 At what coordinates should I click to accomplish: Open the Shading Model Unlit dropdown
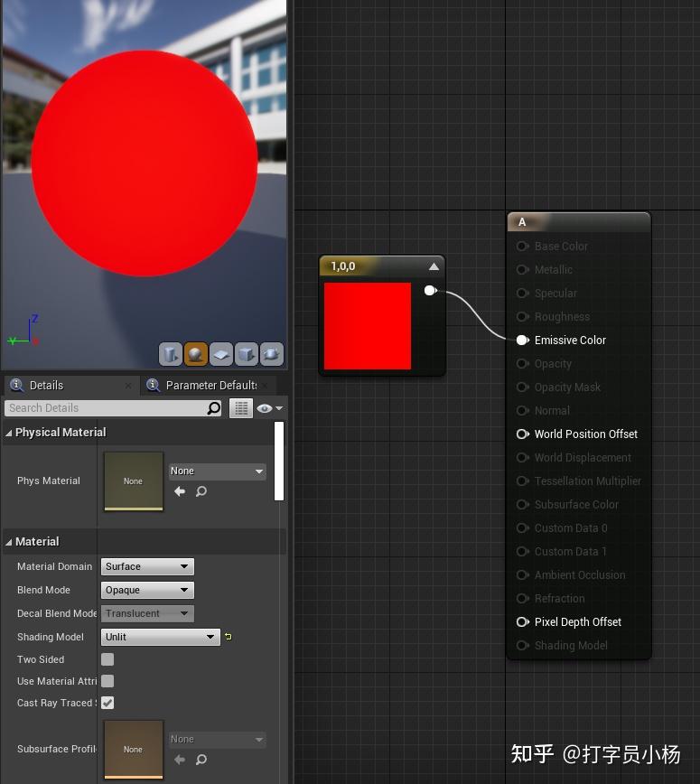pyautogui.click(x=161, y=637)
